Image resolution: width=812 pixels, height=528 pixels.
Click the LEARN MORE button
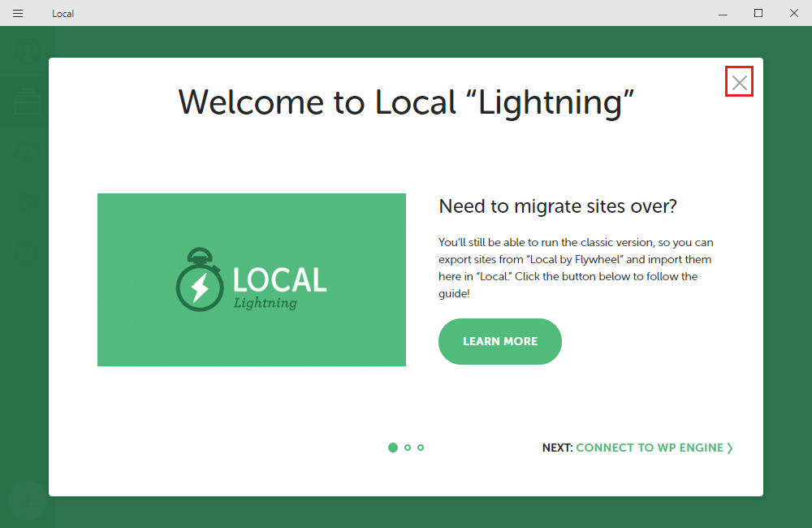(x=499, y=342)
